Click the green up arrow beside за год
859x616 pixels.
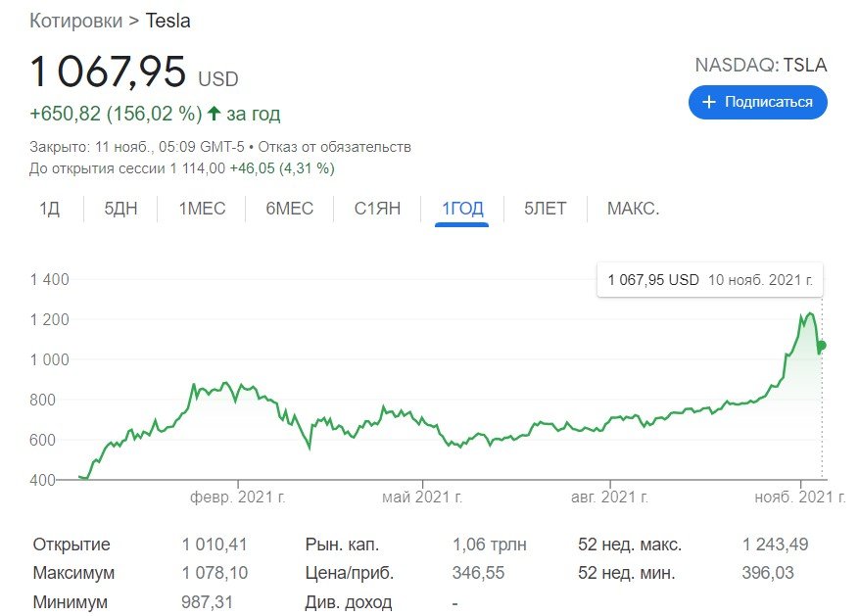(214, 114)
